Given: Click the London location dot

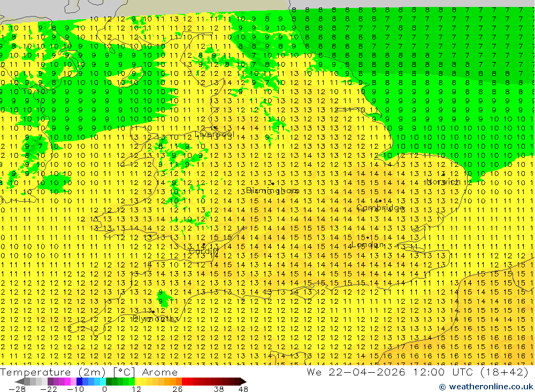Looking at the screenshot, I should [368, 238].
